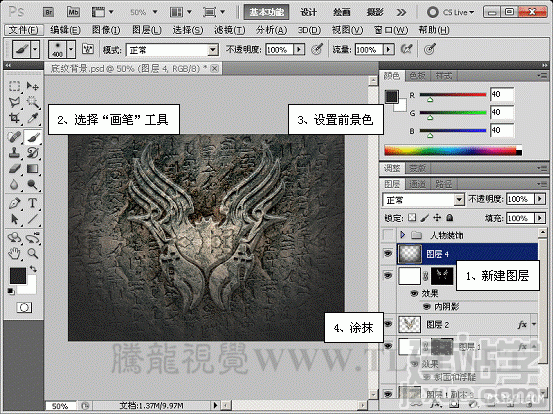The image size is (553, 414).
Task: Open the 编辑(E) menu
Action: [65, 30]
